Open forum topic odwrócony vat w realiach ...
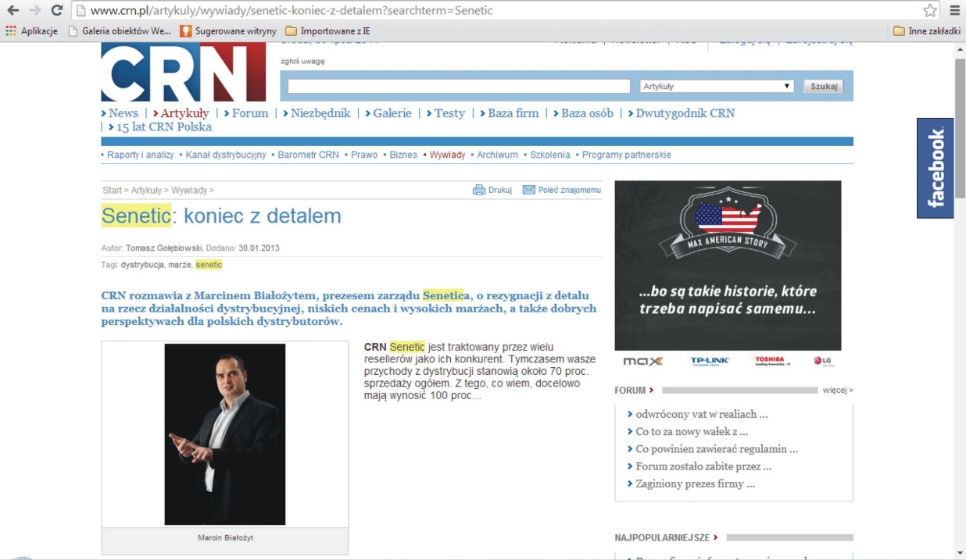Screen dimensions: 966x560 (x=702, y=415)
